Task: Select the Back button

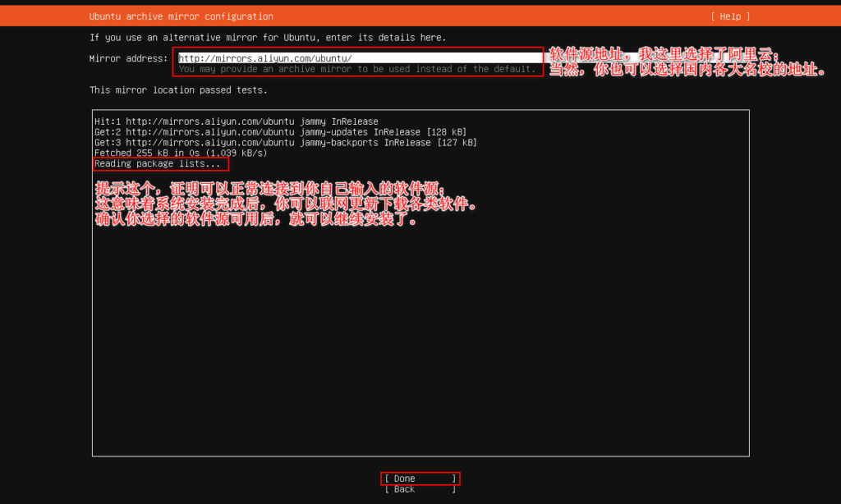Action: pyautogui.click(x=420, y=489)
